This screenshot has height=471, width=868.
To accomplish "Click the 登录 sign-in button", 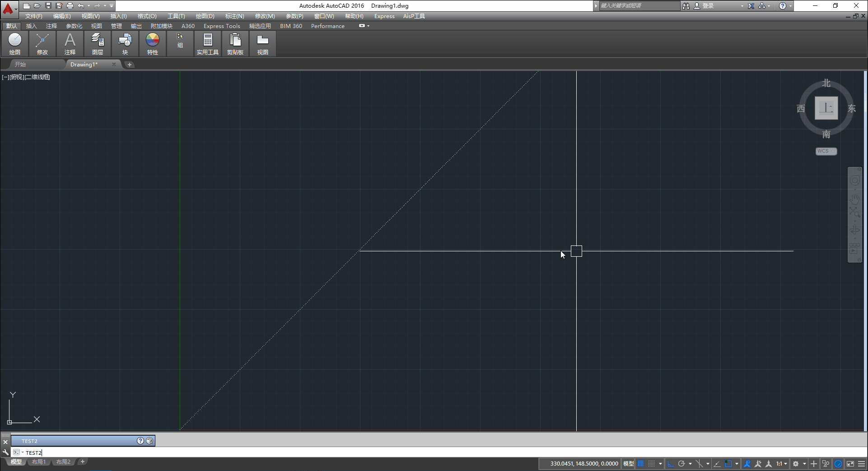I will click(708, 6).
